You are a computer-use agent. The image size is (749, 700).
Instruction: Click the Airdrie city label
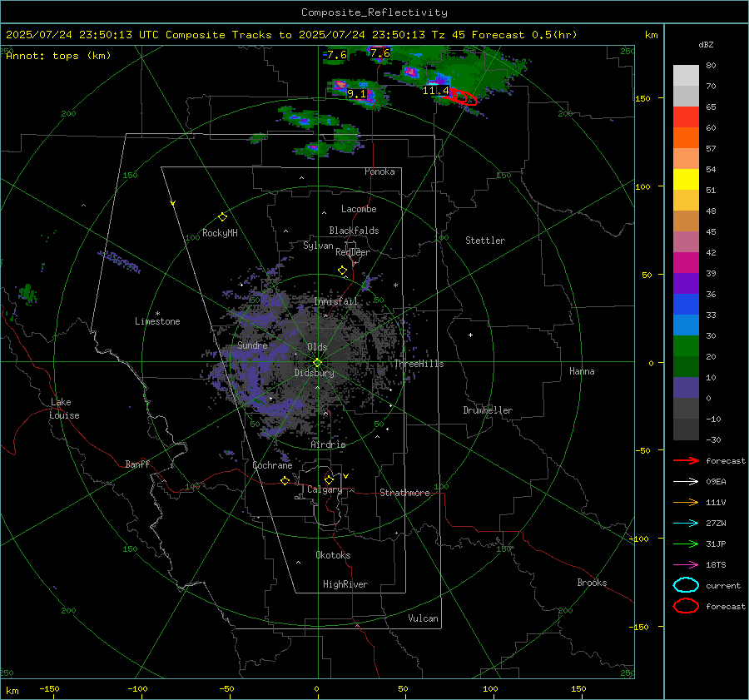pos(328,444)
